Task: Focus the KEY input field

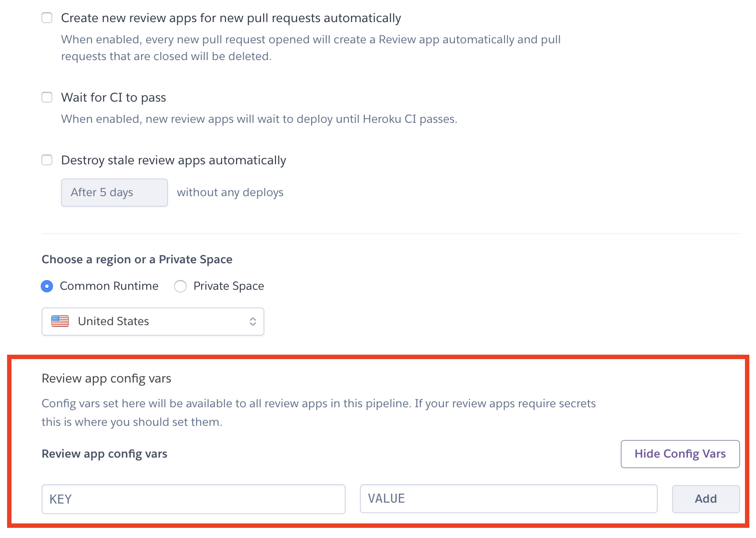Action: (194, 499)
